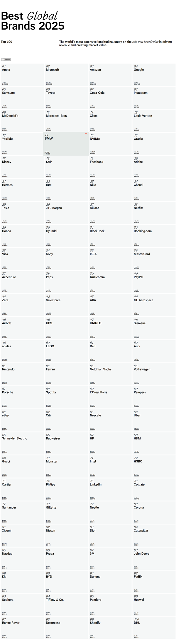Select the Microsoft brand tile
Image resolution: width=176 pixels, height=644 pixels.
66,75
